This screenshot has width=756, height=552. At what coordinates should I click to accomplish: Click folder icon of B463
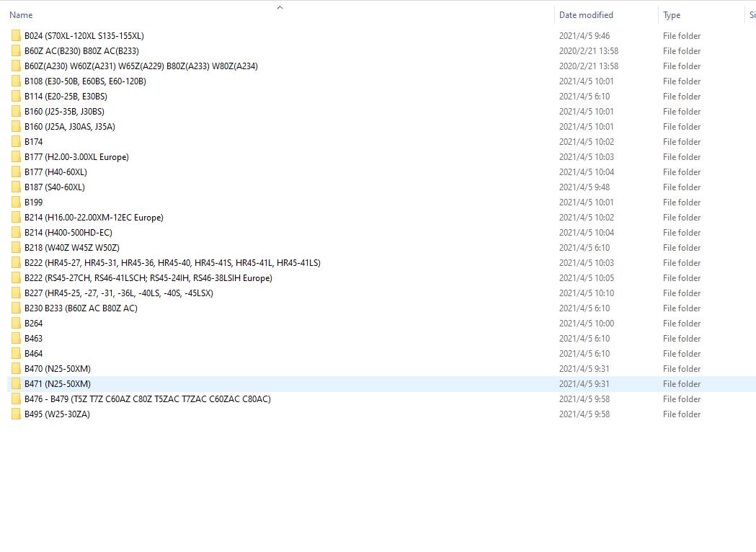(16, 339)
